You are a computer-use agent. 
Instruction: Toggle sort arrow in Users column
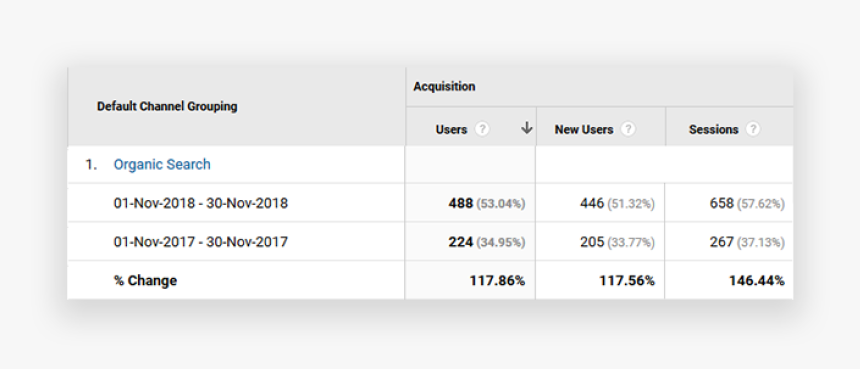(x=527, y=128)
